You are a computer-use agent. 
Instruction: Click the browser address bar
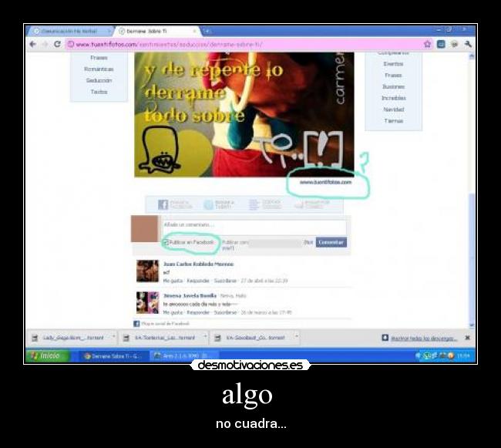[243, 44]
